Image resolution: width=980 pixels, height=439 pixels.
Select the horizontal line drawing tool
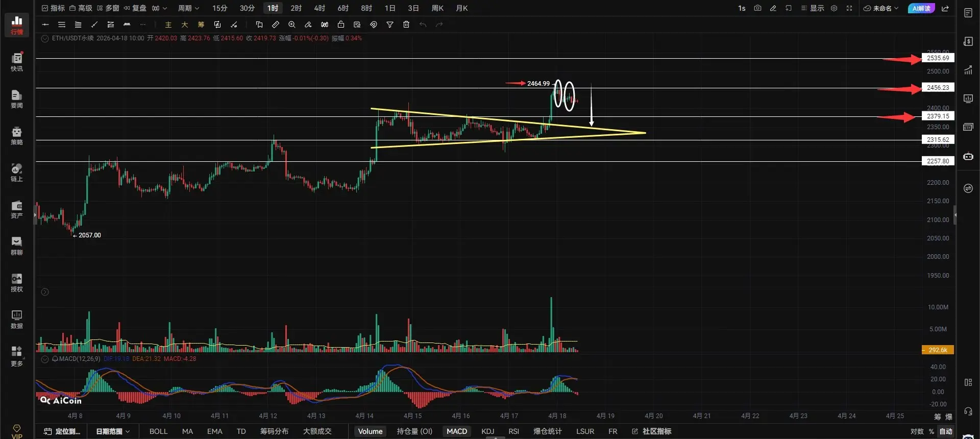pyautogui.click(x=45, y=25)
